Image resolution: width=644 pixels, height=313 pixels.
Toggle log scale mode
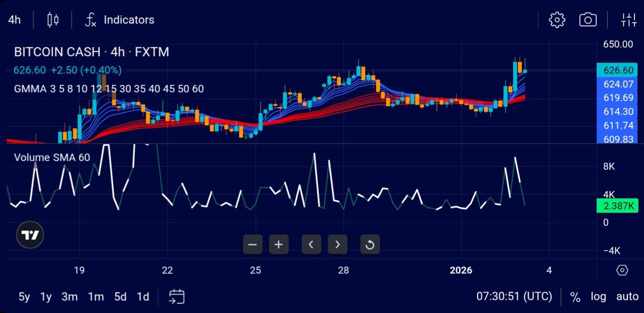598,296
